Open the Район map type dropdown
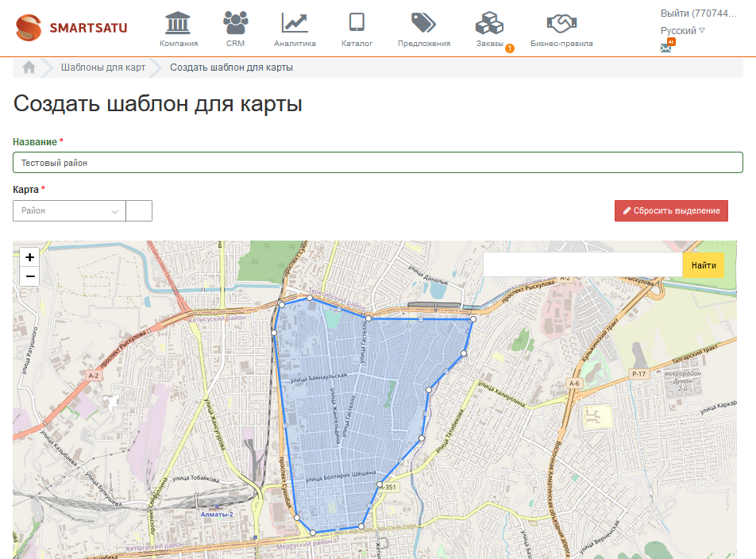Image resolution: width=756 pixels, height=559 pixels. 69,210
